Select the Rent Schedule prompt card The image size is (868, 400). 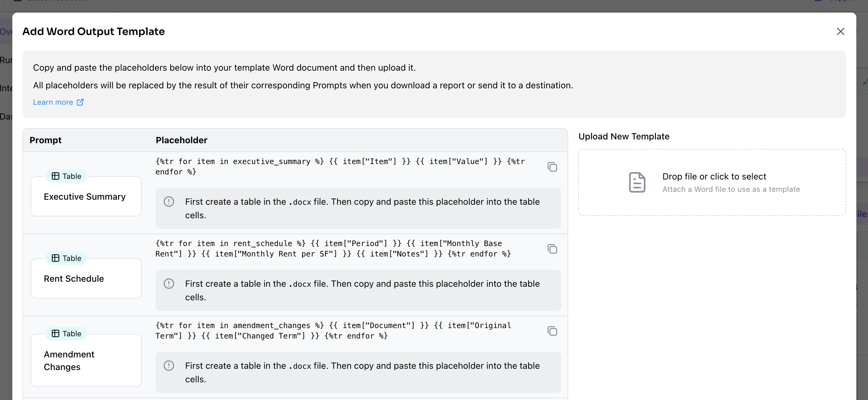coord(86,279)
